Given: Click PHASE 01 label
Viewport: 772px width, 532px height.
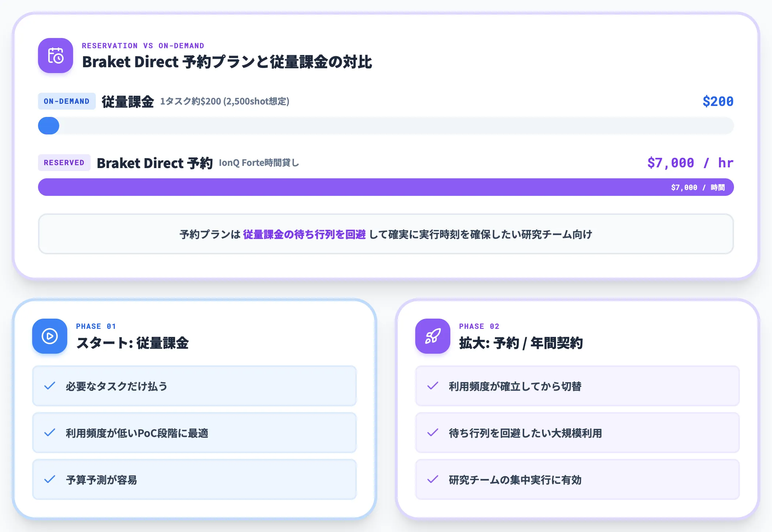Looking at the screenshot, I should (96, 326).
